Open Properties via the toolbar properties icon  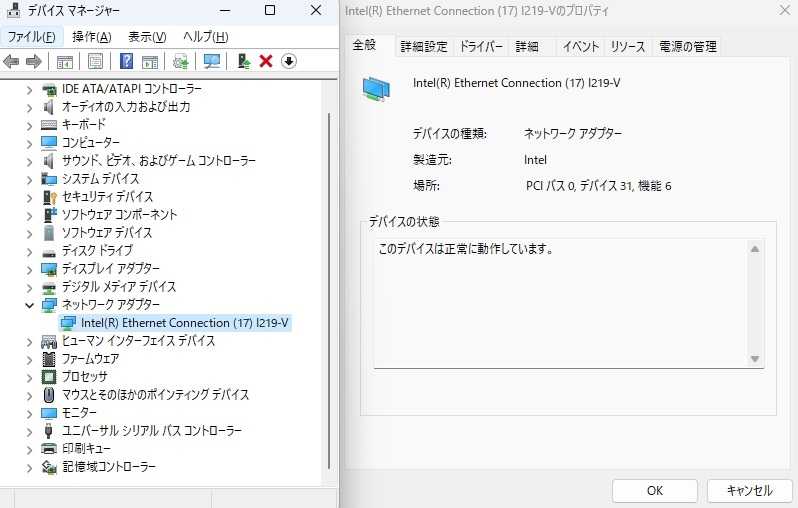(95, 62)
